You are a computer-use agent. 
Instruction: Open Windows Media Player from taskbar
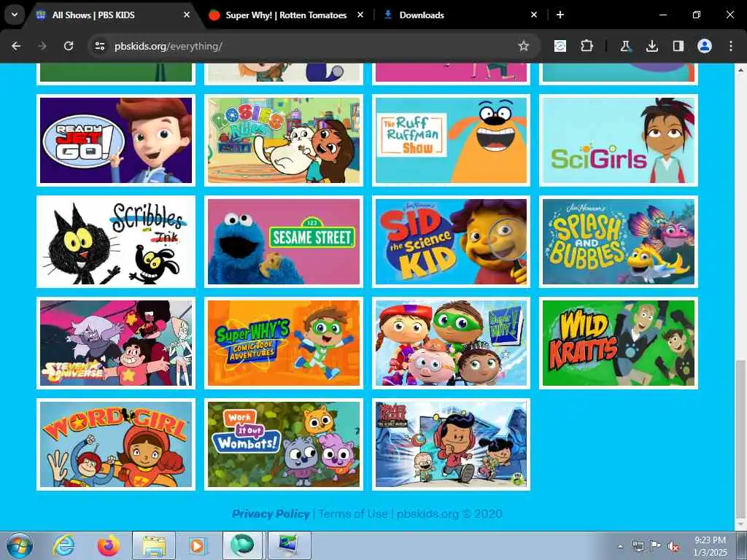pos(197,545)
